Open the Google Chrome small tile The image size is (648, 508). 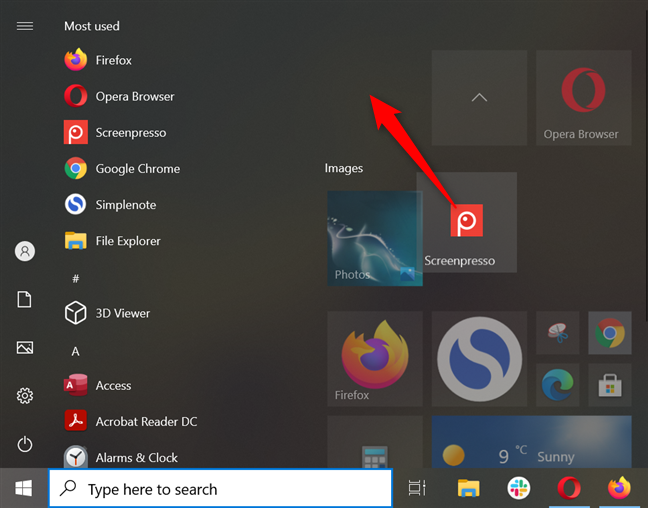(x=610, y=333)
